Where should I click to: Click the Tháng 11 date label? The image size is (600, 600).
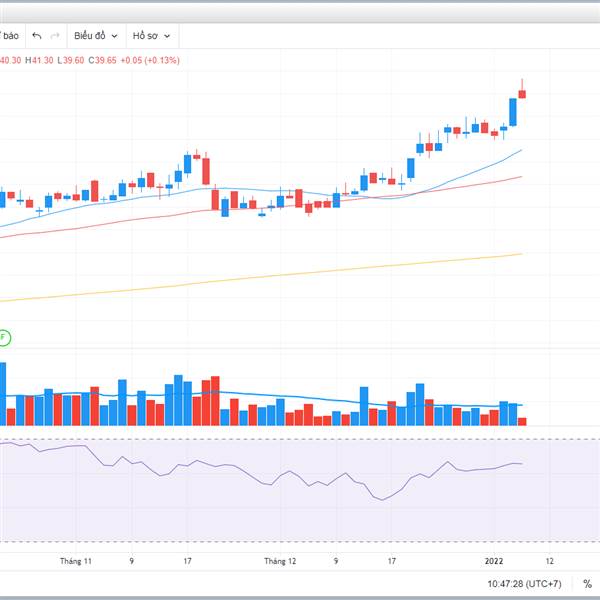coord(76,561)
